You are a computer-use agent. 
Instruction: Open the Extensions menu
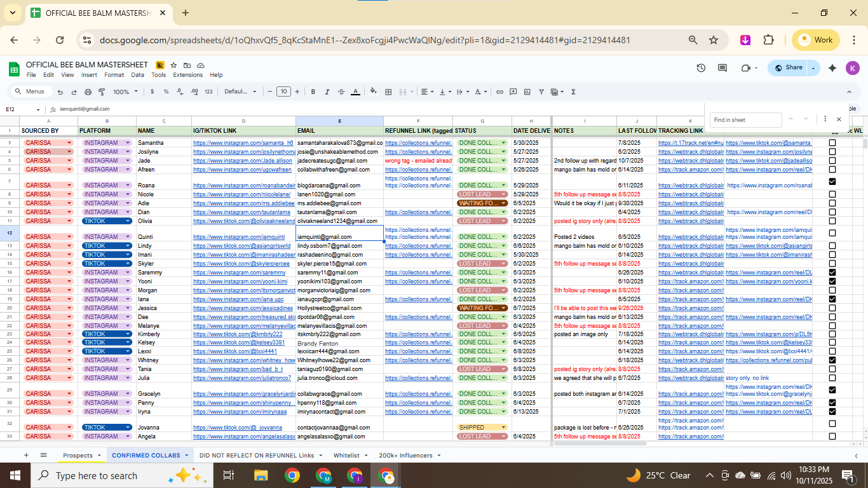[188, 75]
